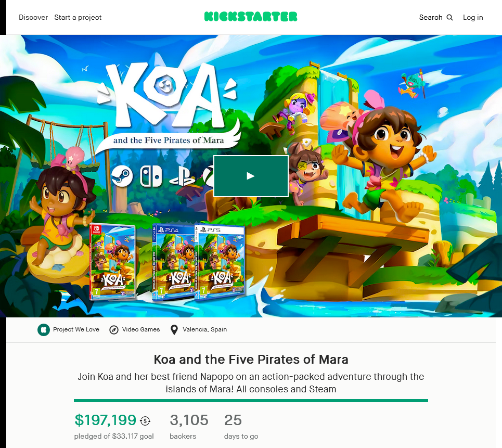Click the Project We Love label

point(76,329)
